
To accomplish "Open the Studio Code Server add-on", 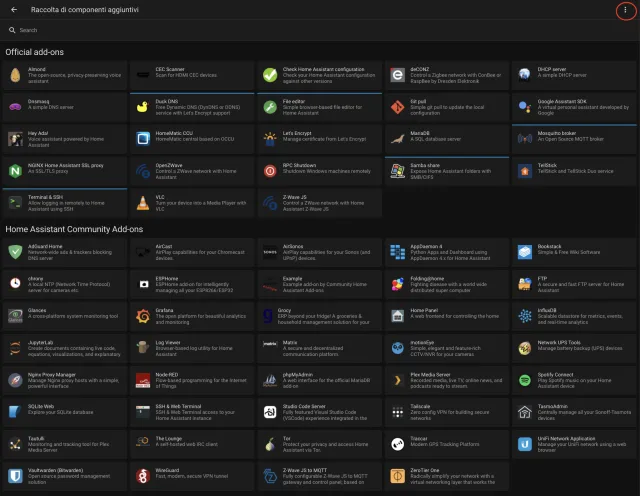I will 318,412.
